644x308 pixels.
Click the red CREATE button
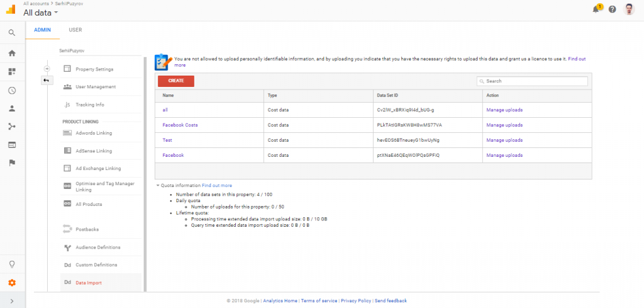click(x=176, y=81)
